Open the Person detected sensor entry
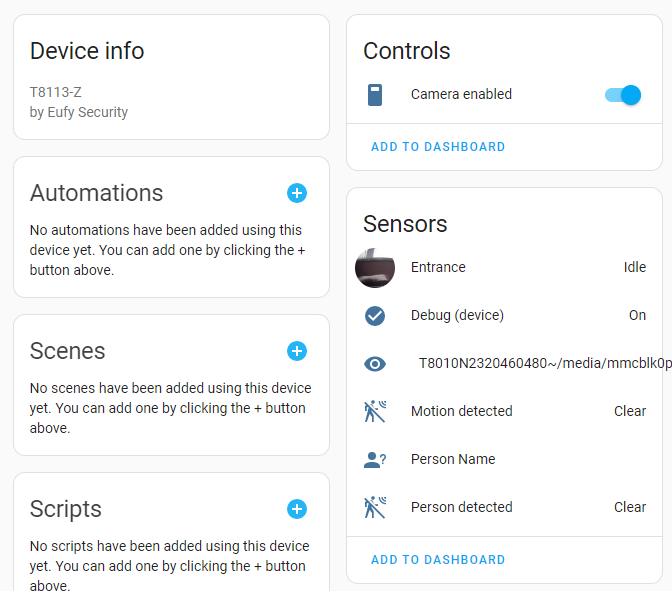Viewport: 672px width, 591px height. tap(461, 507)
